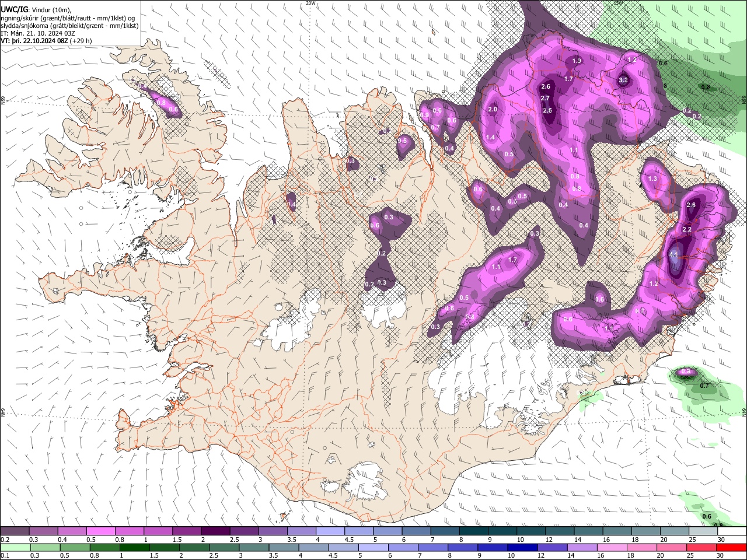Click the '1.9' snowfall value near the top
Image resolution: width=747 pixels, height=560 pixels.
coord(577,61)
